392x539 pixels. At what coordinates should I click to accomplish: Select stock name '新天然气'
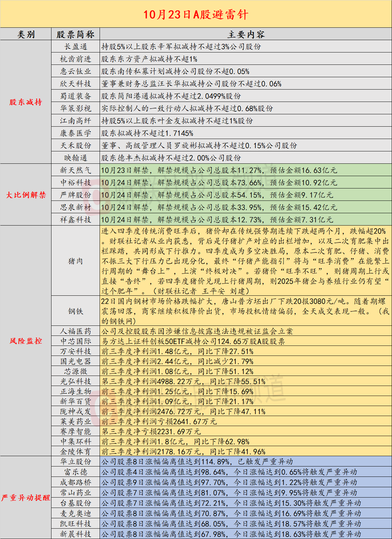pos(76,170)
